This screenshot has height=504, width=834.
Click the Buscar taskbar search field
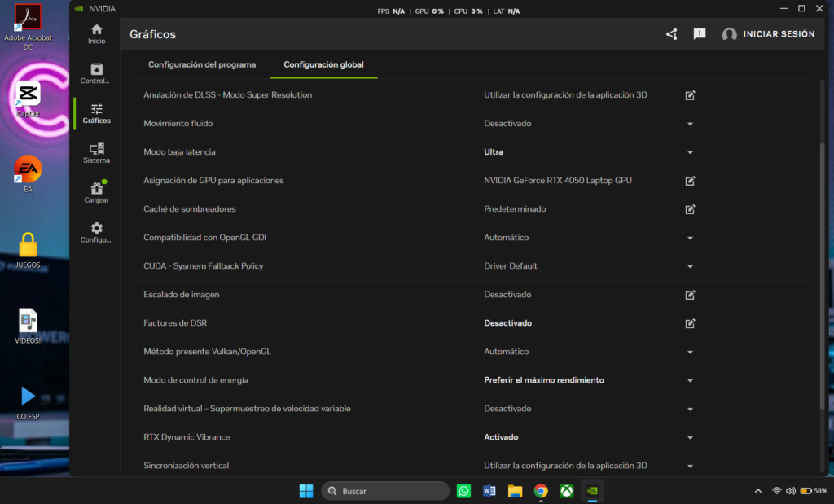385,491
